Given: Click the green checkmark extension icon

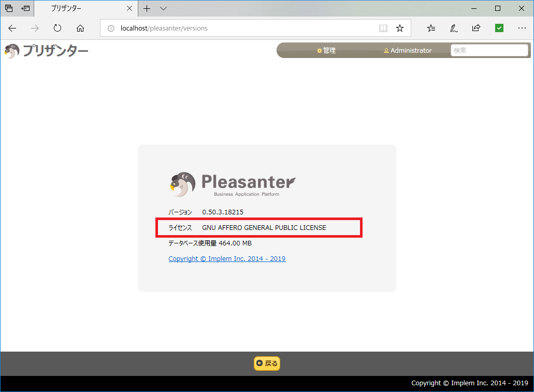Looking at the screenshot, I should click(499, 28).
